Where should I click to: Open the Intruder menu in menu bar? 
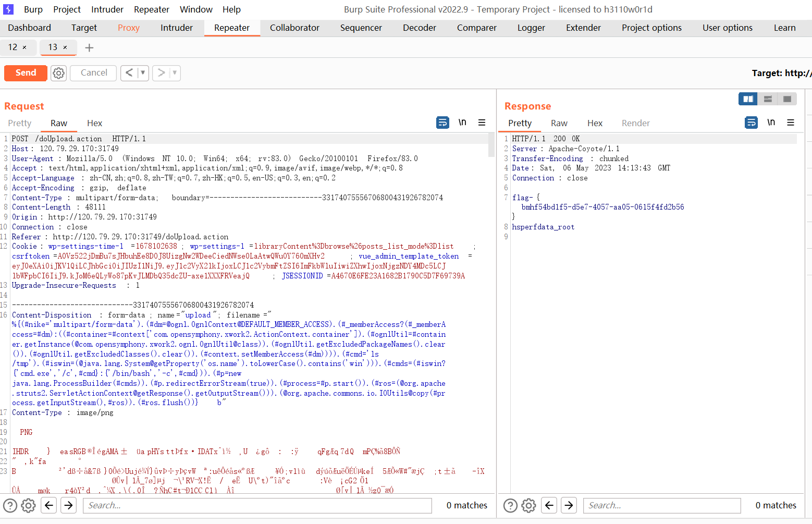click(x=107, y=9)
